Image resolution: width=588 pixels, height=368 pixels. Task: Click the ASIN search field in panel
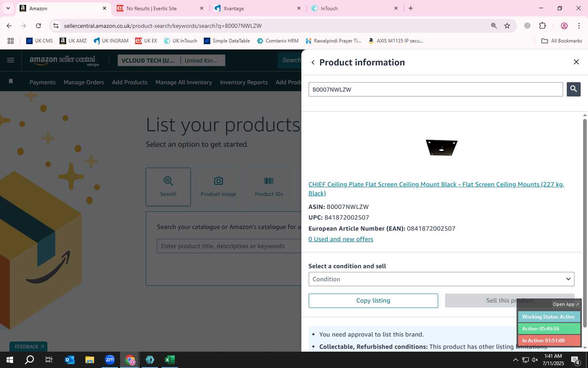[x=436, y=90]
